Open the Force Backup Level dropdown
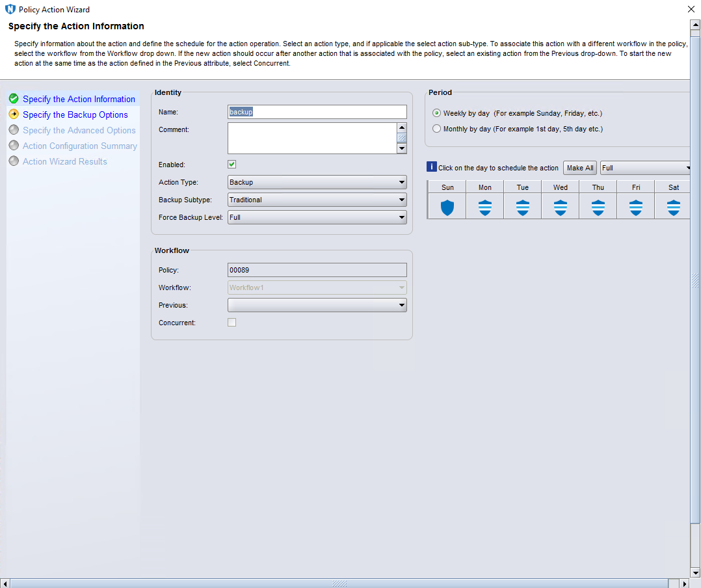Image resolution: width=701 pixels, height=588 pixels. (x=317, y=217)
